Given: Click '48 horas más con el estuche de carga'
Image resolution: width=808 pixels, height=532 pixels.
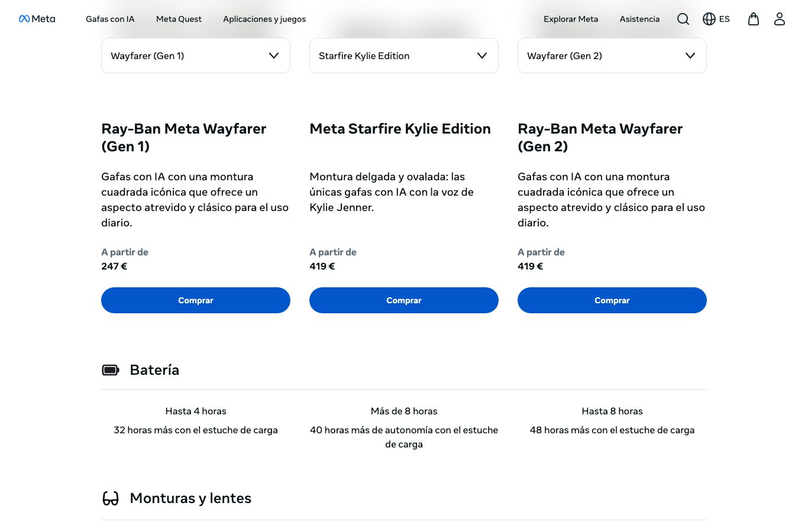Looking at the screenshot, I should [612, 430].
